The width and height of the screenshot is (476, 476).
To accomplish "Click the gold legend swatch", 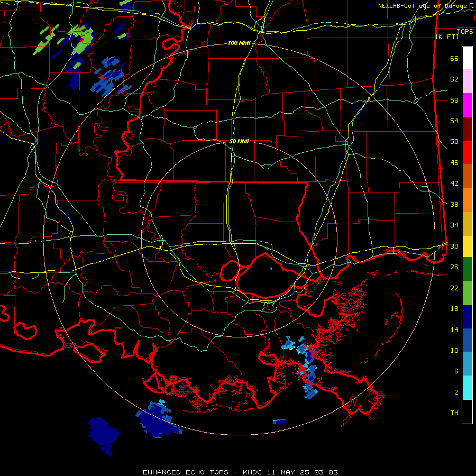I will point(467,224).
